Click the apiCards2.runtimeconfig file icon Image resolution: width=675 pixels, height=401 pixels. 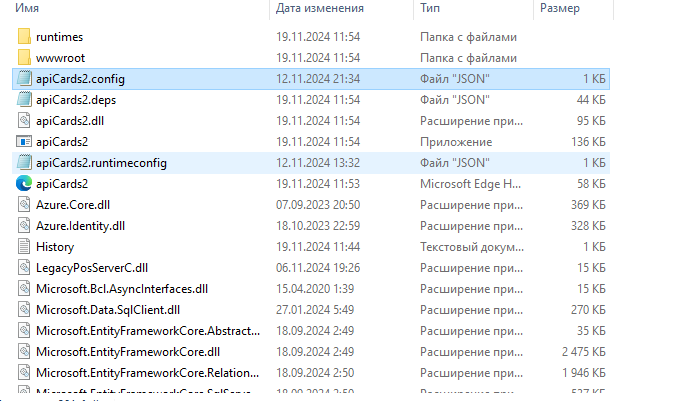[x=24, y=163]
